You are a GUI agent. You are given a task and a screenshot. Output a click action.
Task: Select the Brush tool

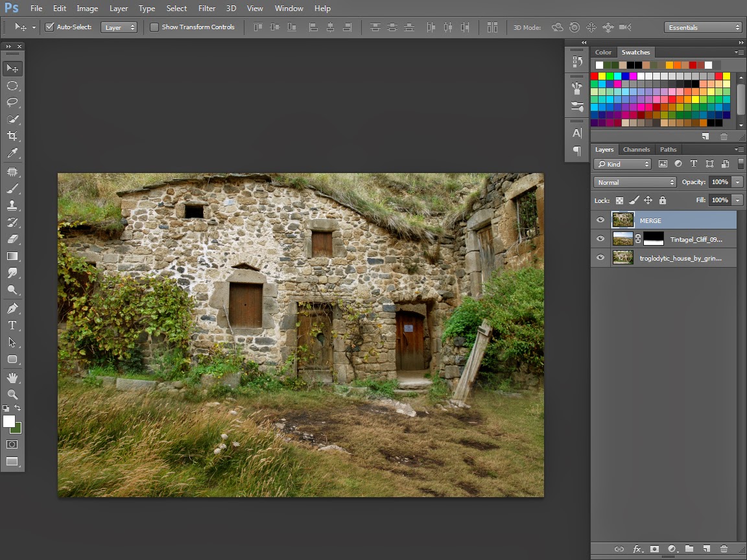coord(12,189)
